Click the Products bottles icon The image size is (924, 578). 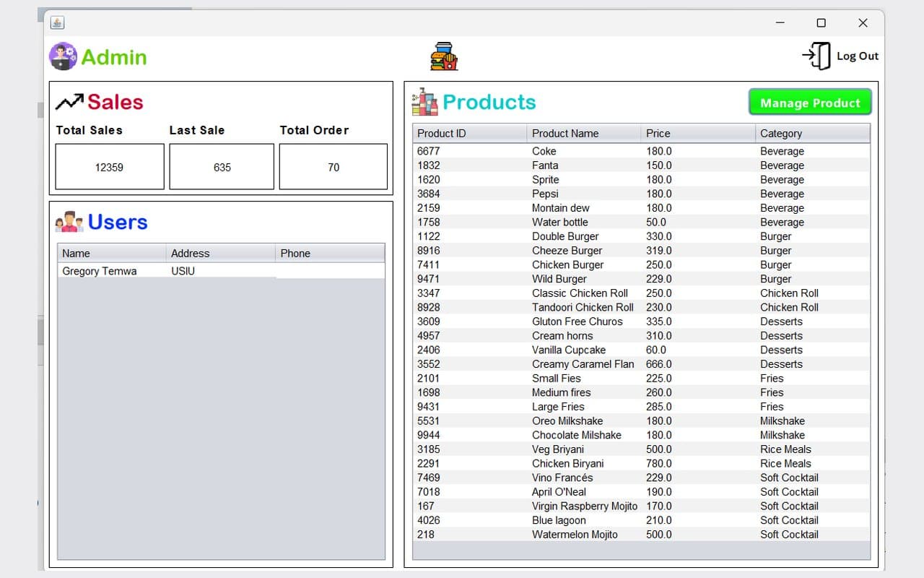click(424, 102)
